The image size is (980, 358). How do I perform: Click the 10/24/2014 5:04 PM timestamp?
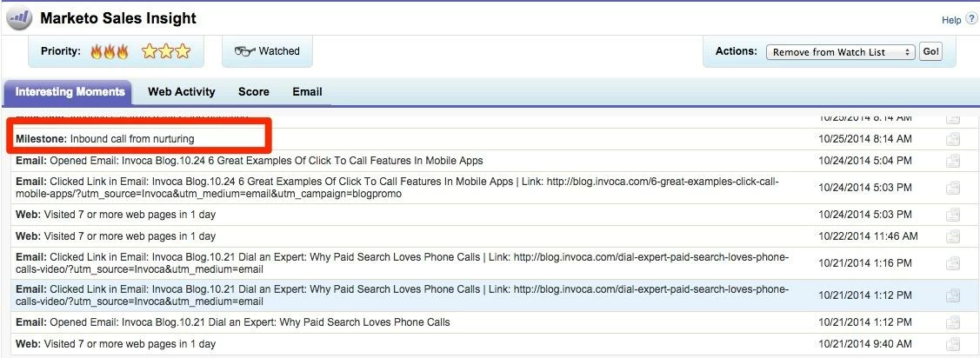tap(865, 161)
